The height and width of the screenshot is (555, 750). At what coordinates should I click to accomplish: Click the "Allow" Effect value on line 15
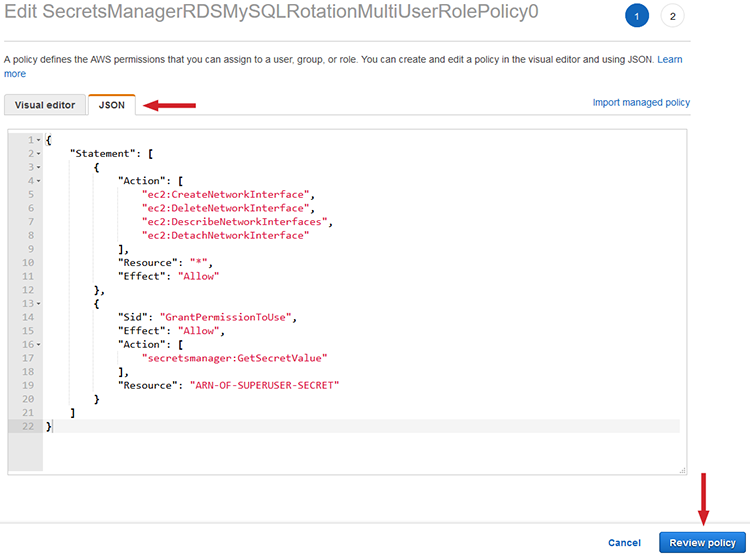point(199,331)
